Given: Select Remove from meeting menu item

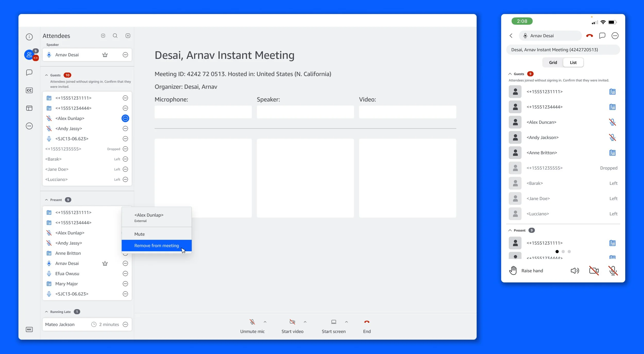Looking at the screenshot, I should 156,246.
